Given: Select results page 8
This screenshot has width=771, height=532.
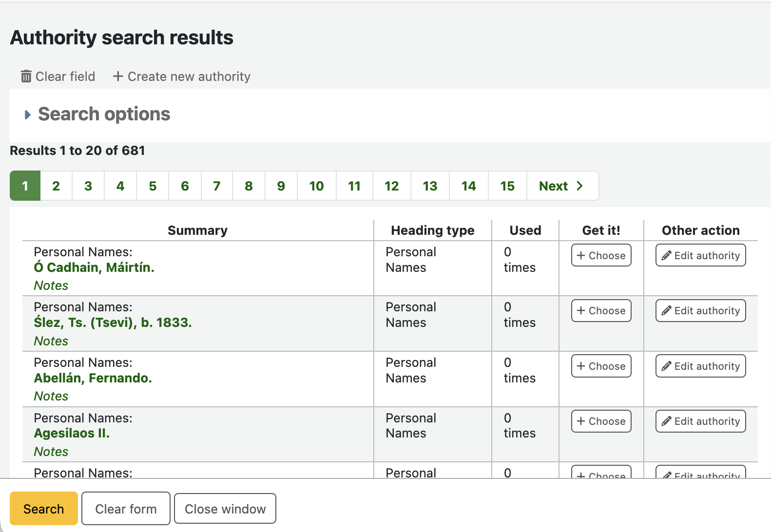Looking at the screenshot, I should pyautogui.click(x=249, y=186).
